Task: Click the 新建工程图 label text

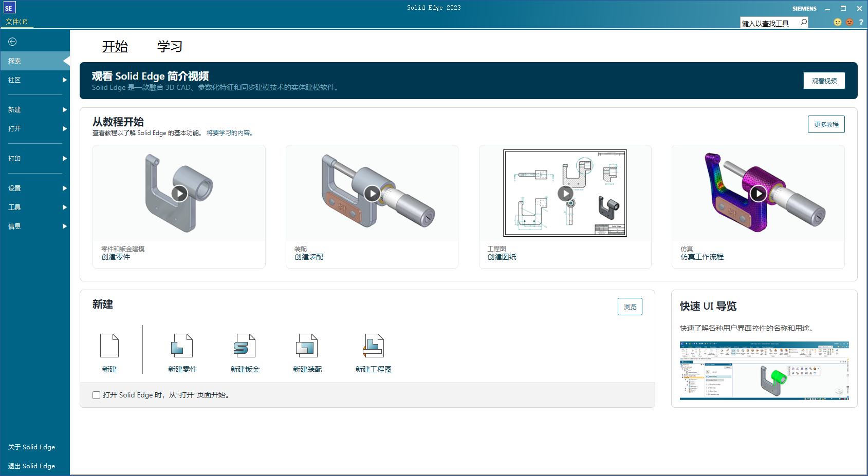Action: [x=374, y=369]
